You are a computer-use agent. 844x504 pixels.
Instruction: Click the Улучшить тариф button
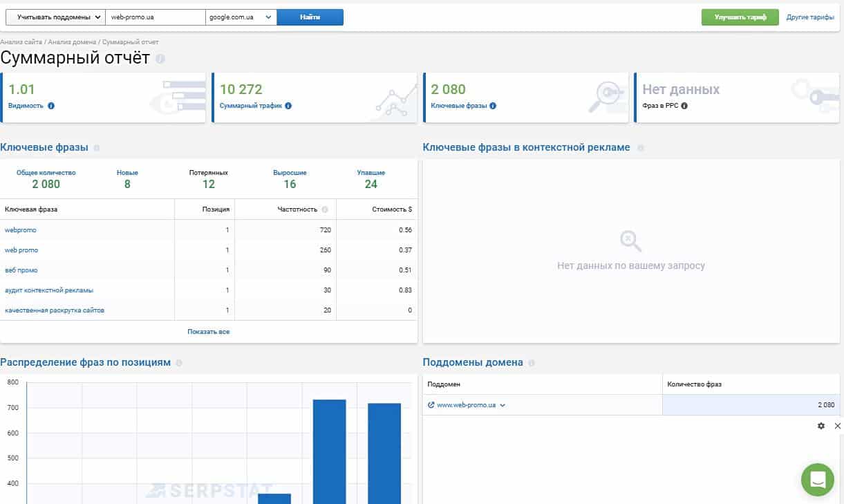pos(740,17)
